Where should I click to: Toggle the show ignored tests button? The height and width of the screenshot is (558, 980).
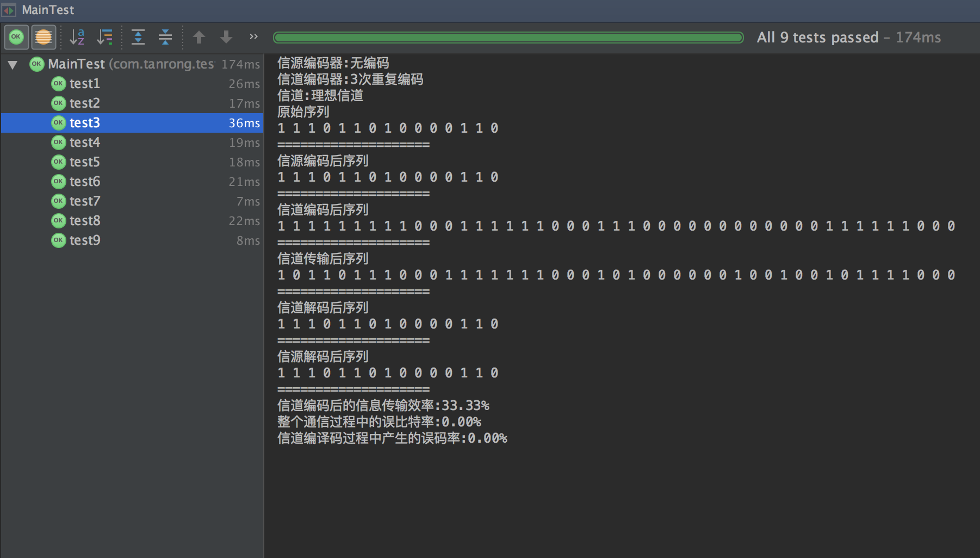point(44,37)
